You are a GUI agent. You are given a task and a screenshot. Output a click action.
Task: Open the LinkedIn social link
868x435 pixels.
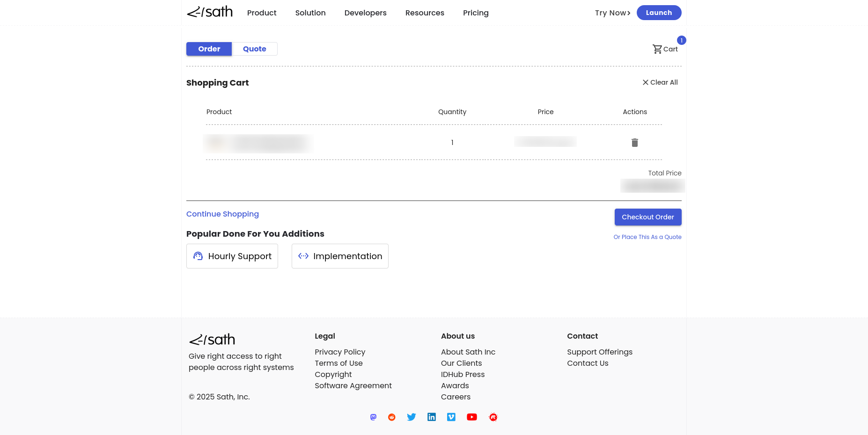click(432, 417)
